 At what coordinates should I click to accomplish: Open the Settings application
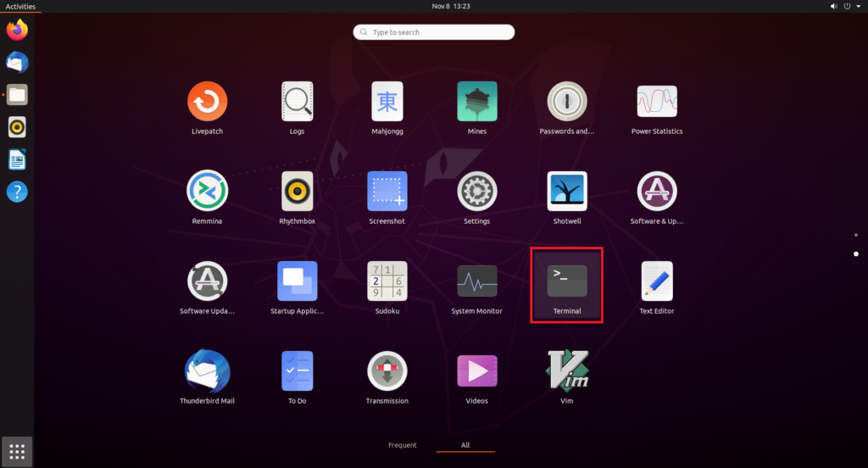pos(476,198)
